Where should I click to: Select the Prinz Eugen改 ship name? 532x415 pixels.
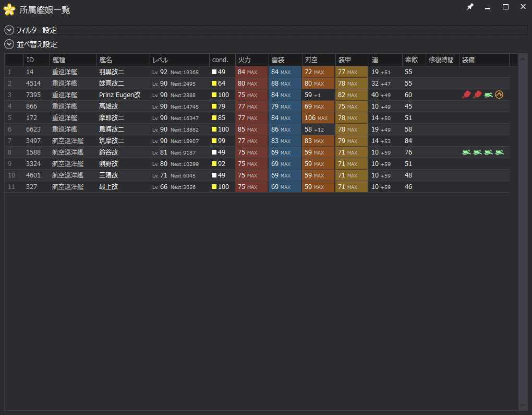120,95
